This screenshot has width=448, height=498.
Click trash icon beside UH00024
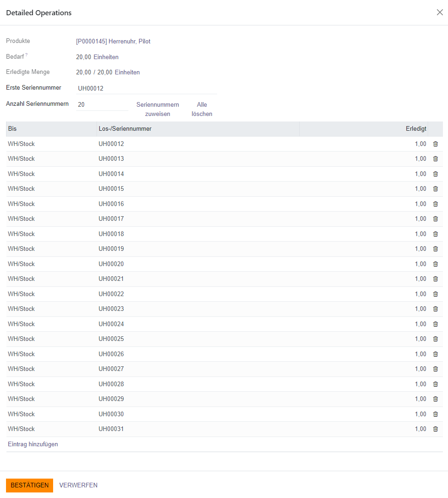coord(435,324)
